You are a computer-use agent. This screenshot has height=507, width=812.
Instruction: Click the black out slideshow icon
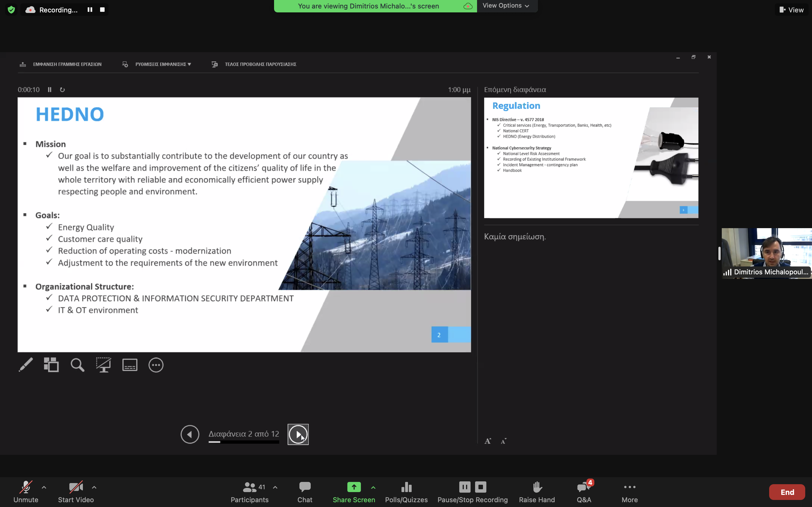pyautogui.click(x=103, y=365)
